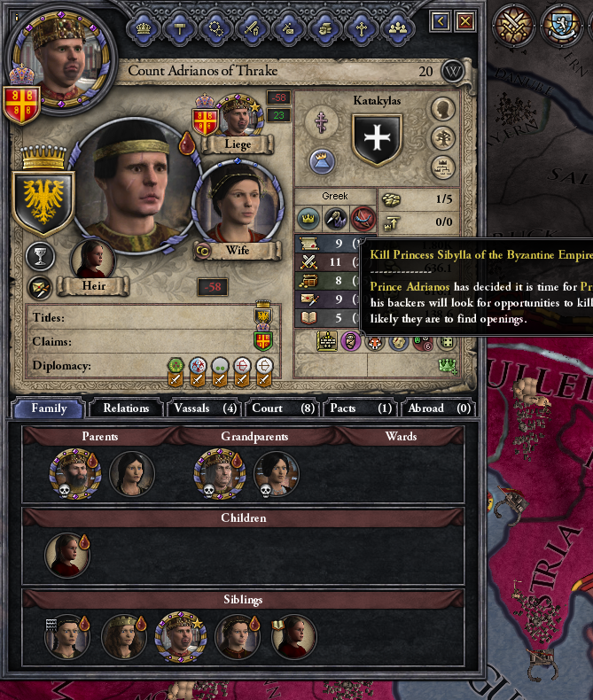This screenshot has height=700, width=593.
Task: Switch to the Vassals tab
Action: click(205, 408)
